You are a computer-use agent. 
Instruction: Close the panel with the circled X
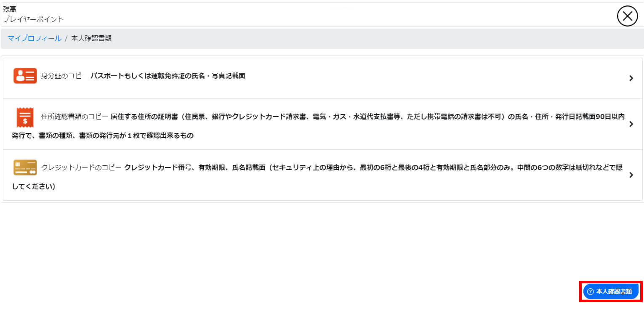pos(627,16)
